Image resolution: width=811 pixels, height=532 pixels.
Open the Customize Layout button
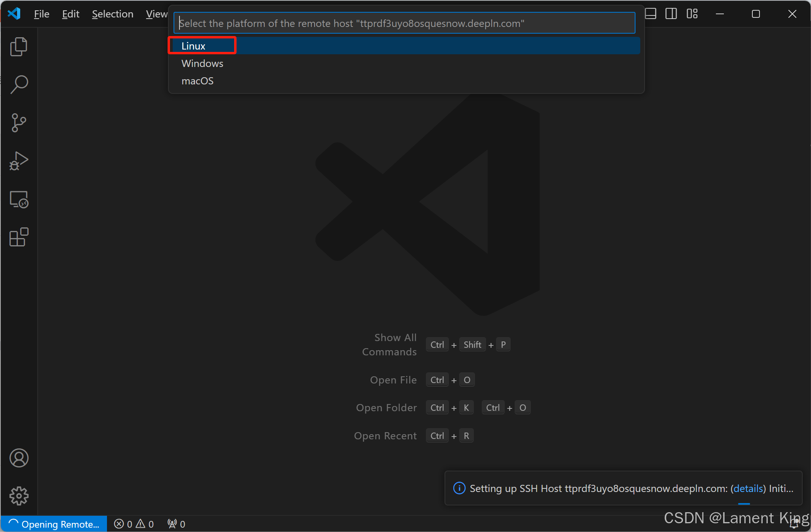(x=692, y=14)
